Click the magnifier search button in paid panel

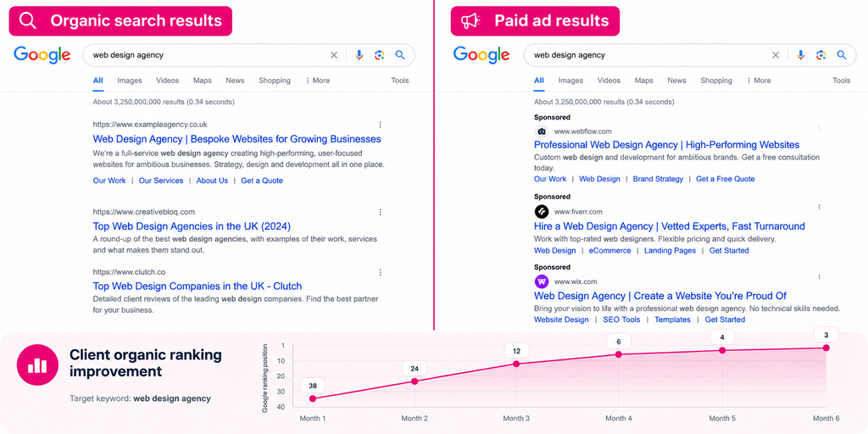(x=842, y=55)
